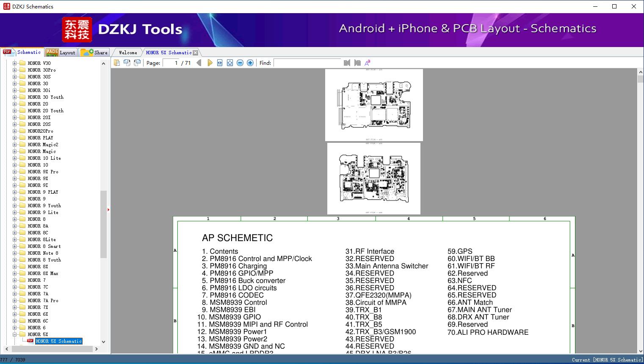
Task: Click the fit page icon
Action: 230,63
